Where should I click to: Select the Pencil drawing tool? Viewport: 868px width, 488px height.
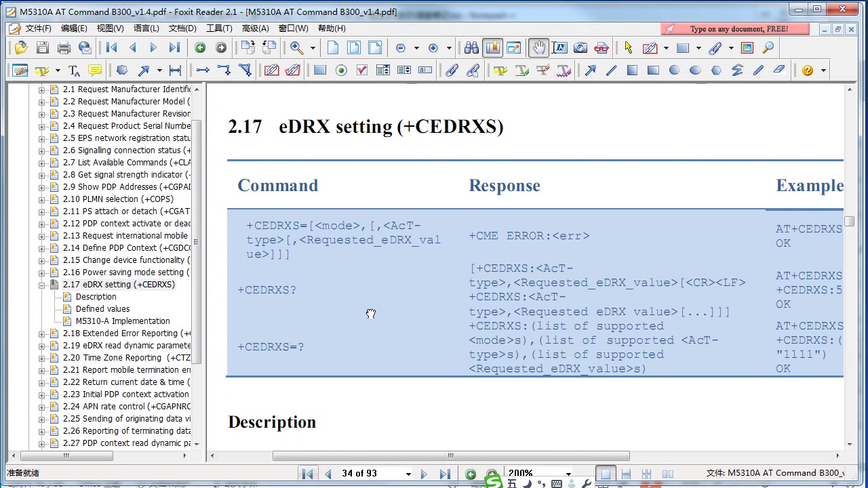pyautogui.click(x=758, y=70)
